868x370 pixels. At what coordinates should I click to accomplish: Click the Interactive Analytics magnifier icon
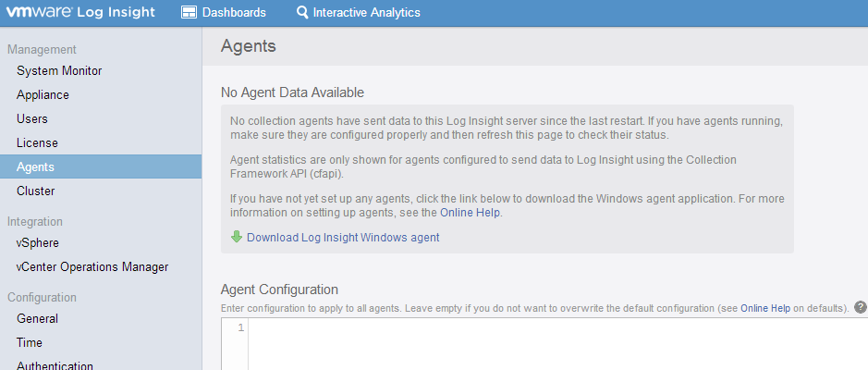(x=302, y=13)
